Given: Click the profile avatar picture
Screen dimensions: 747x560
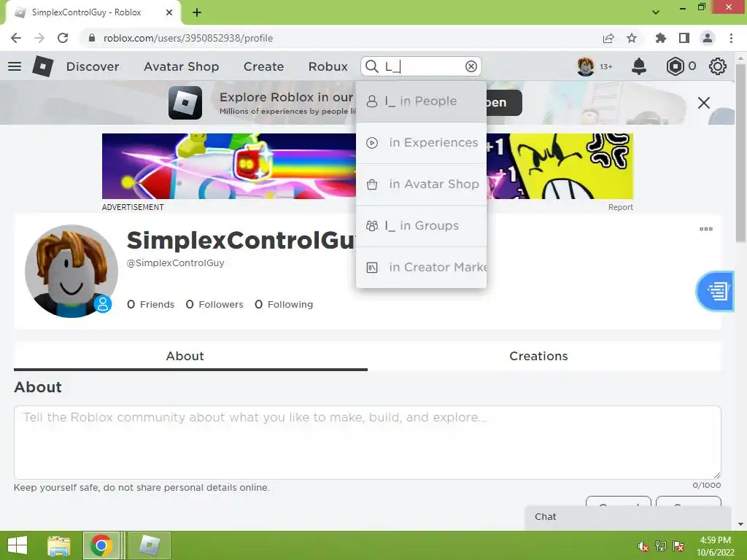Looking at the screenshot, I should pyautogui.click(x=71, y=271).
